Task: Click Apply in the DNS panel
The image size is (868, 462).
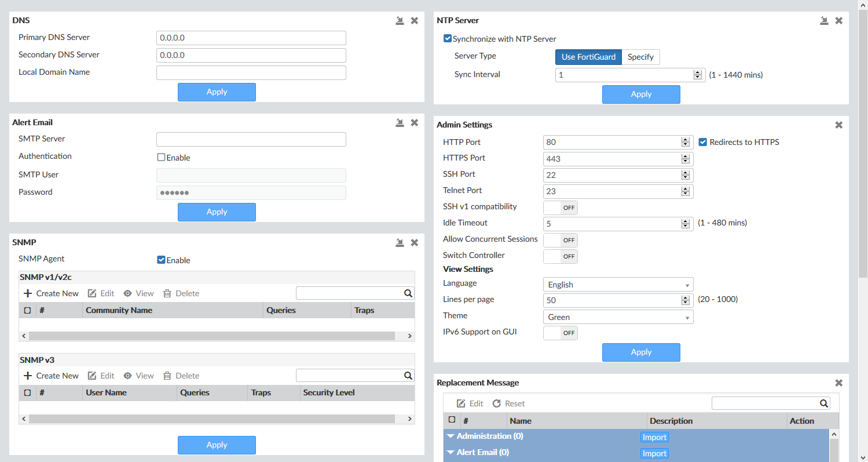Action: [x=217, y=92]
